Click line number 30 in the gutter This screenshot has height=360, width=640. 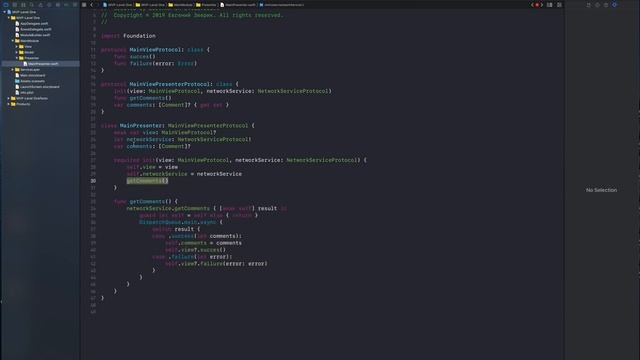[93, 181]
